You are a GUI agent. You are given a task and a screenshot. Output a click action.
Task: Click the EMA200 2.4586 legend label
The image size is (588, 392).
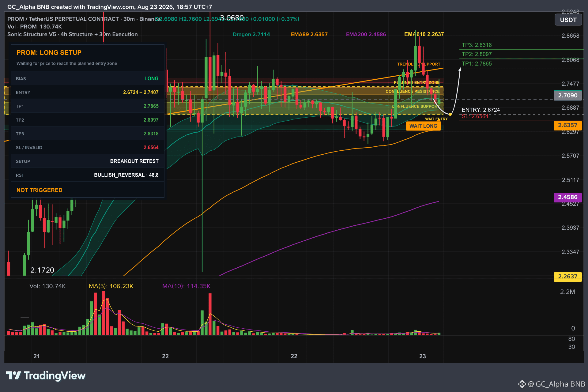coord(366,34)
